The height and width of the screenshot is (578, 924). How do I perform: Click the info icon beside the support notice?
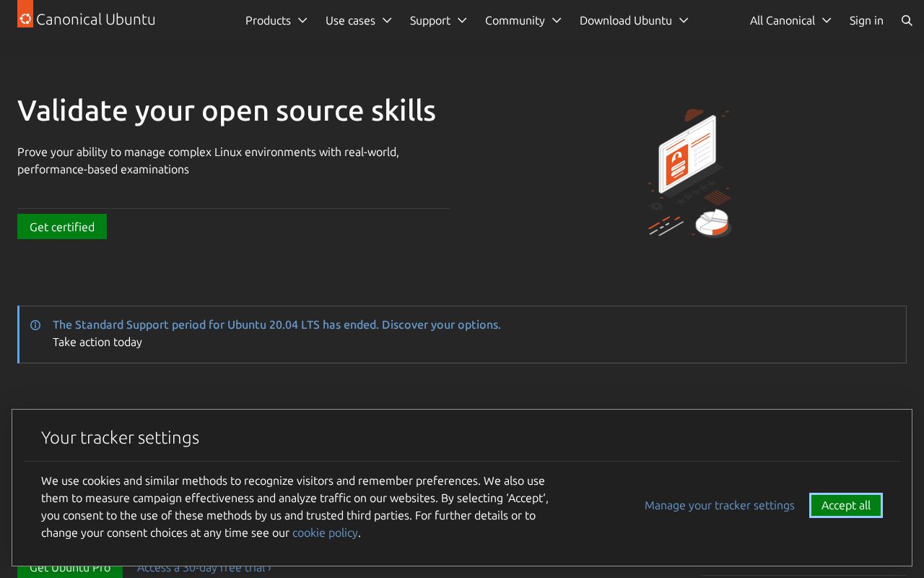coord(35,325)
